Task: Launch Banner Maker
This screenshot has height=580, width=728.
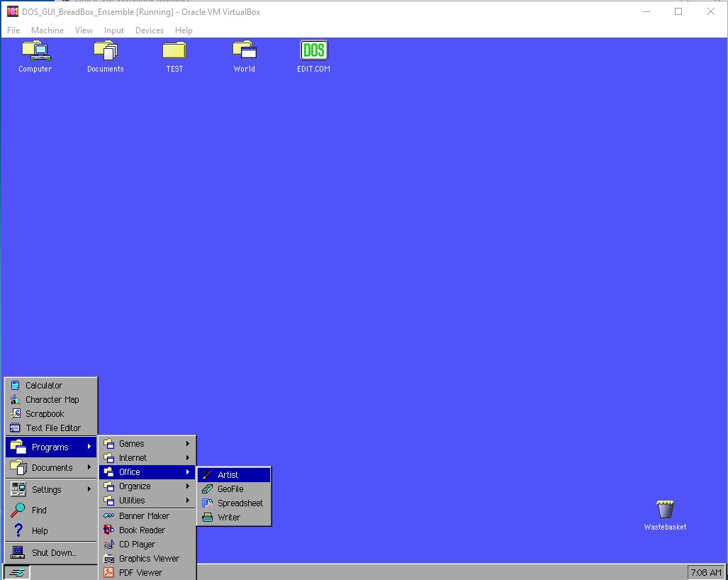Action: (x=144, y=515)
